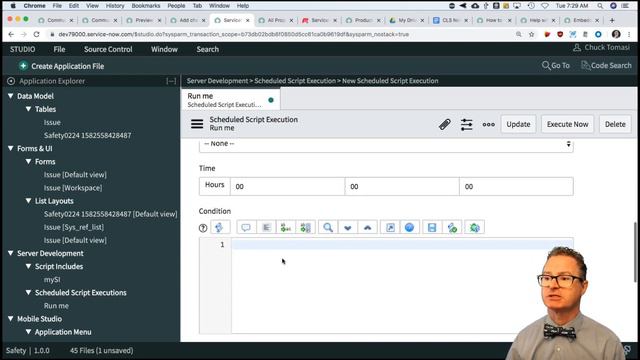This screenshot has width=640, height=360.
Task: Click the Time hours input field
Action: 287,186
